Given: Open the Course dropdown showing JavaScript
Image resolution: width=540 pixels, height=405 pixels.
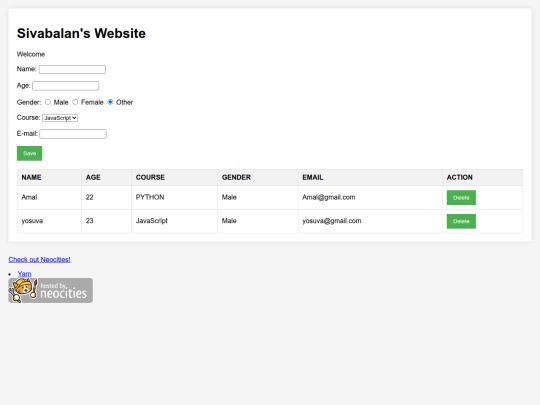Looking at the screenshot, I should pyautogui.click(x=60, y=118).
